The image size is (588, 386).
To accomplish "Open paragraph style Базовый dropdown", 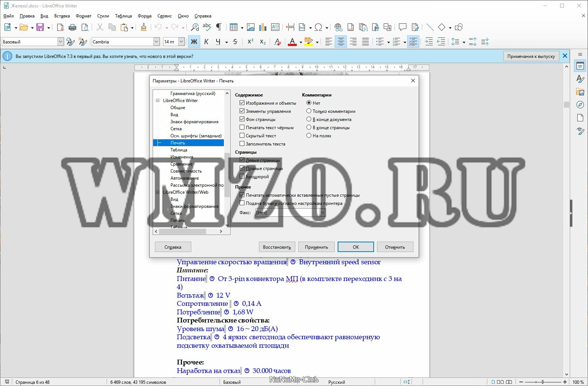I will pos(61,42).
